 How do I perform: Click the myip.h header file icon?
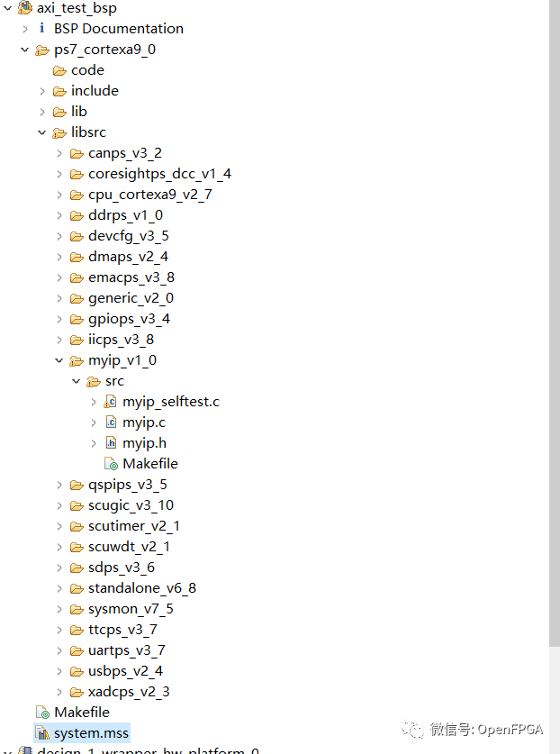pos(111,443)
